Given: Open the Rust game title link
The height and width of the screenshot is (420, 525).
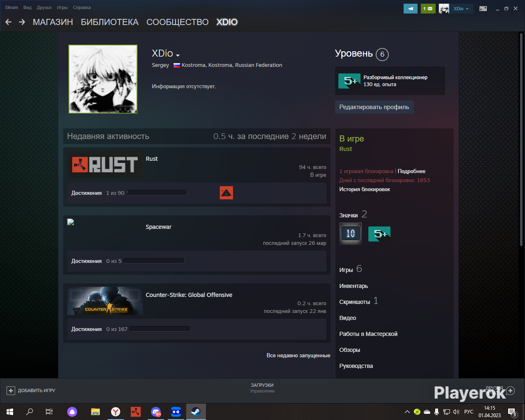Looking at the screenshot, I should click(152, 159).
